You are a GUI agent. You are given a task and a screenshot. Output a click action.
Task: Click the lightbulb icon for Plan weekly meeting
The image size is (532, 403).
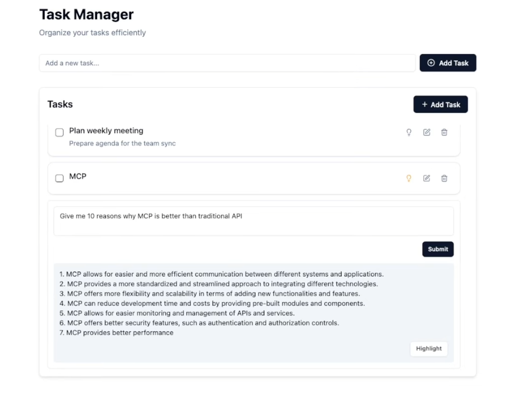[409, 132]
